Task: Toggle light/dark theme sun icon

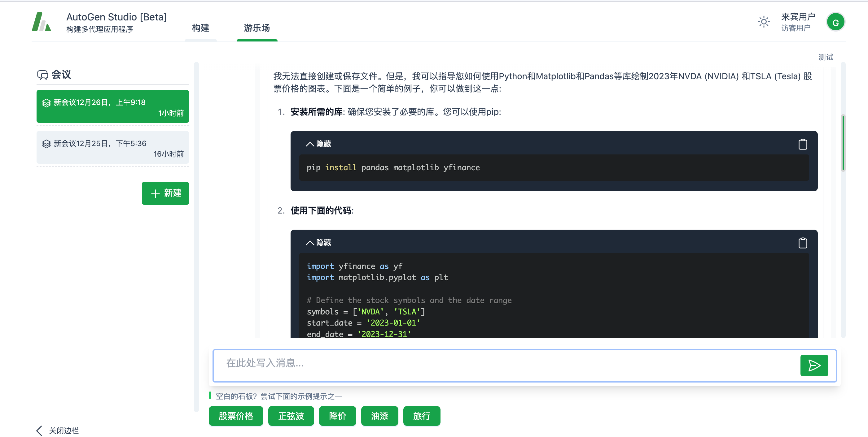Action: (x=764, y=22)
